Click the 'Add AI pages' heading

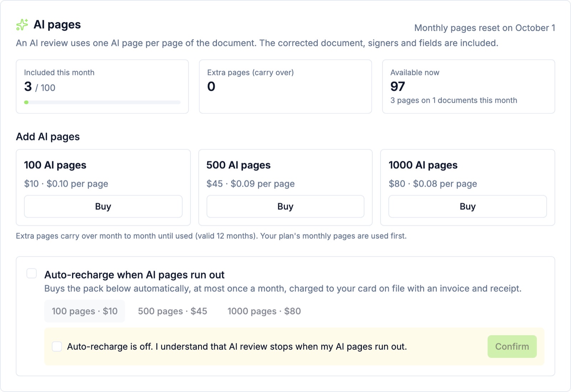point(48,137)
